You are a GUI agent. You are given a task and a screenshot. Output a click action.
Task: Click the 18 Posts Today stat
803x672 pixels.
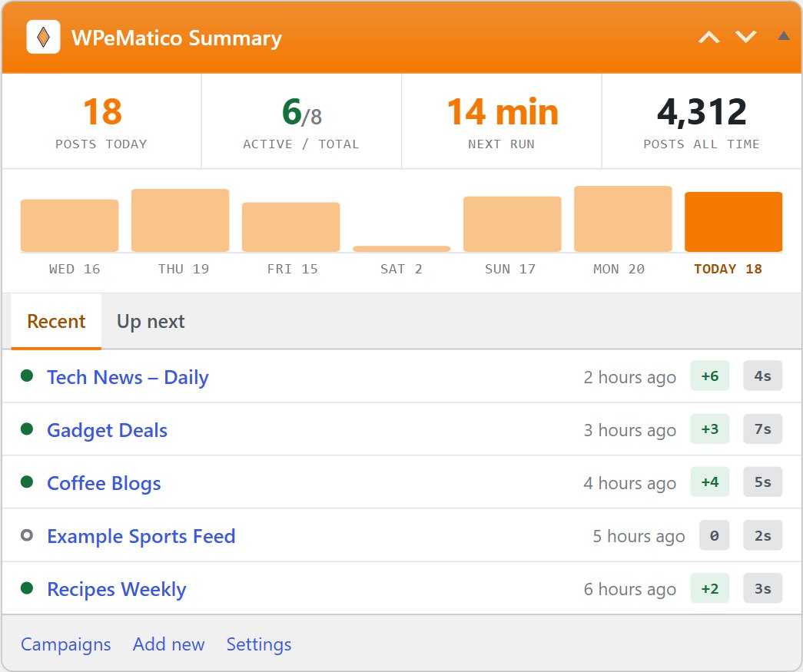(x=101, y=121)
